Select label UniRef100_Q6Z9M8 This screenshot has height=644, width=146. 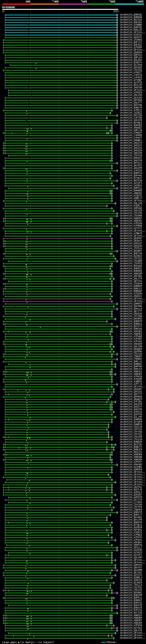(x=131, y=570)
